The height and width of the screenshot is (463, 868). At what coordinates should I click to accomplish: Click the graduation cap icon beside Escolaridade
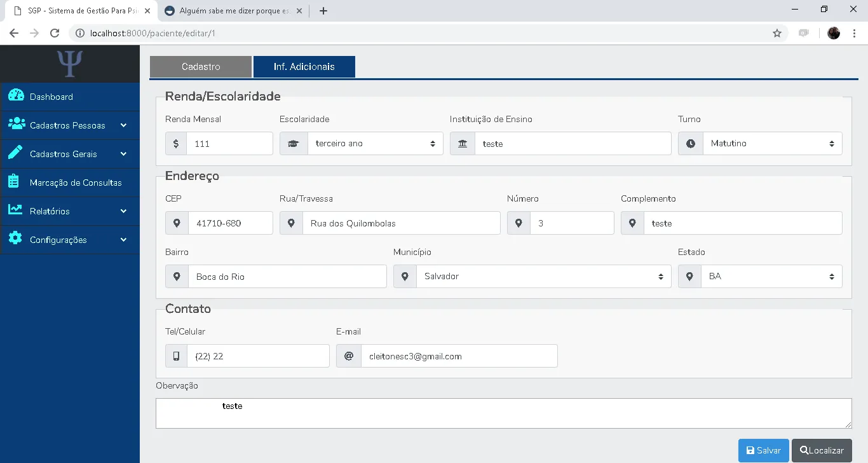click(x=294, y=144)
